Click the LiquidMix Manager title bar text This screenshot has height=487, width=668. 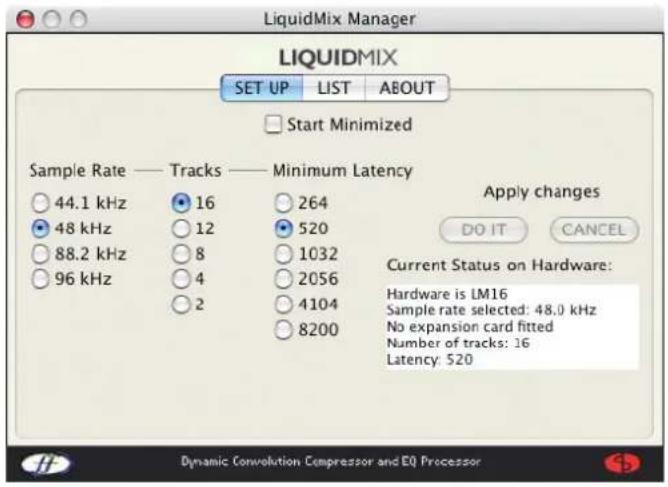340,19
